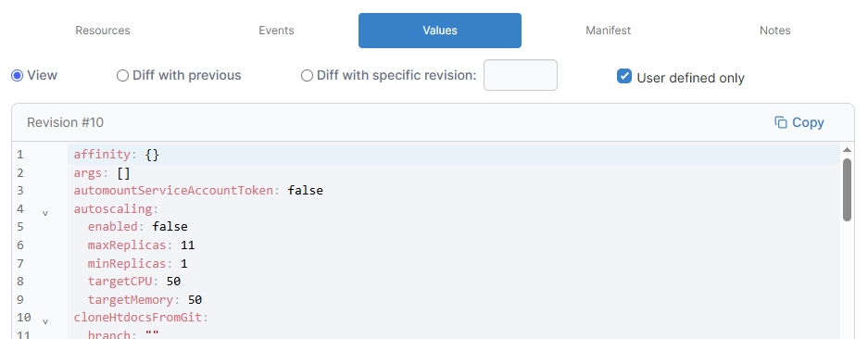The height and width of the screenshot is (339, 868).
Task: Click the active Values tab
Action: 440,31
